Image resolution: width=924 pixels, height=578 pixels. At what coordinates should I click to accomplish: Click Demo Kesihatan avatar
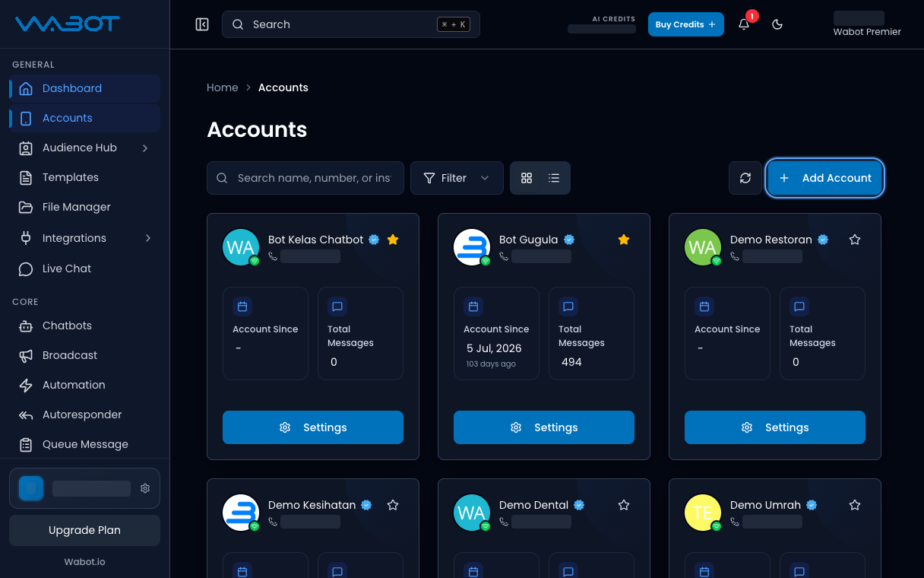[241, 513]
